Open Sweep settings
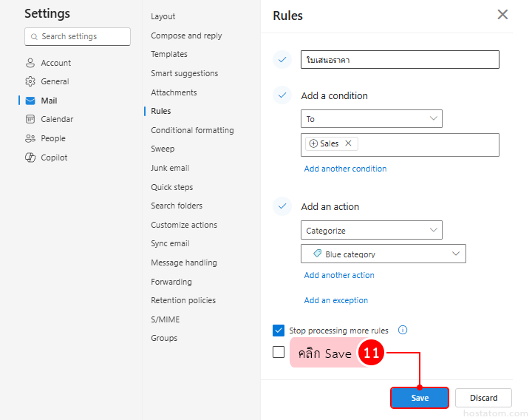 (163, 149)
